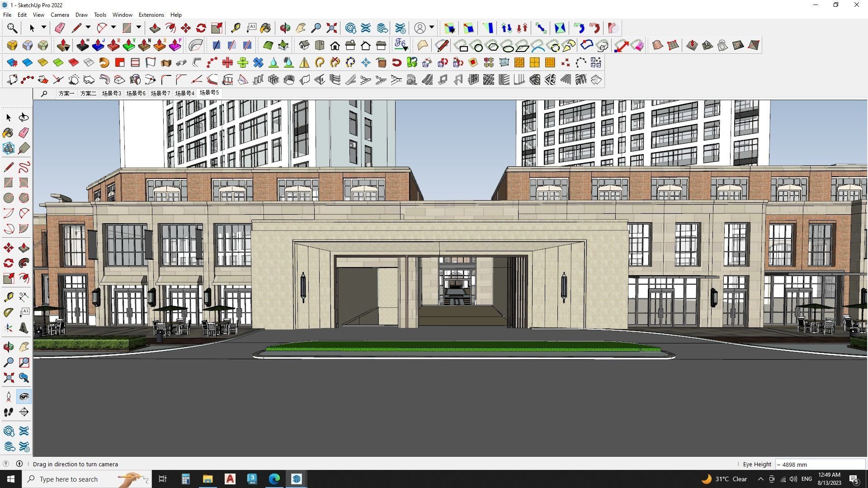Image resolution: width=868 pixels, height=488 pixels.
Task: Expand the Select tool dropdown arrow
Action: (44, 28)
